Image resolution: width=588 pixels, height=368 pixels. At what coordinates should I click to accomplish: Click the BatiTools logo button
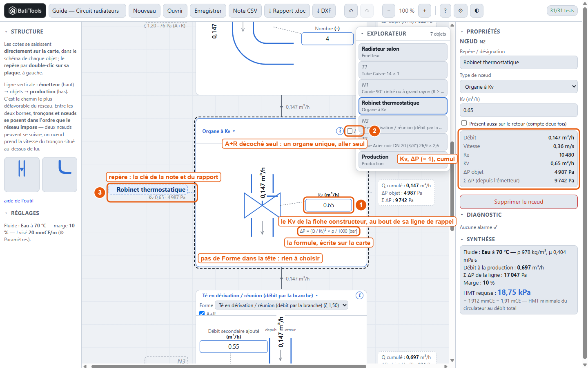point(25,11)
